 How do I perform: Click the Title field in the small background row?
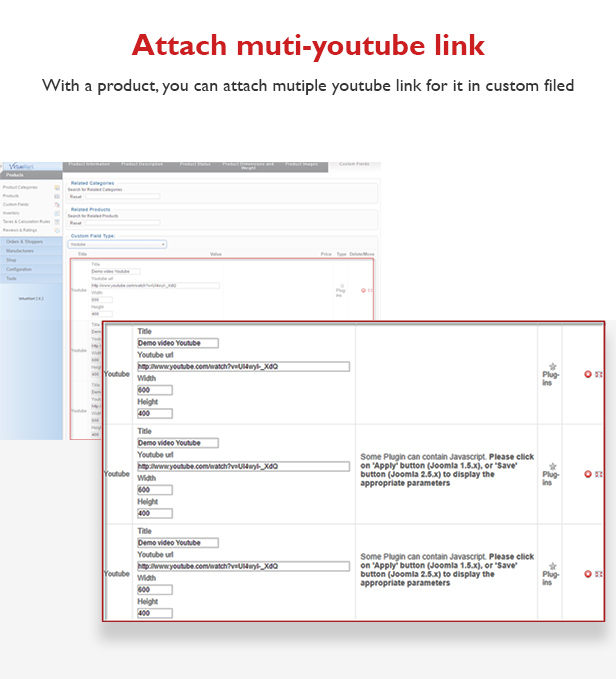pyautogui.click(x=116, y=272)
